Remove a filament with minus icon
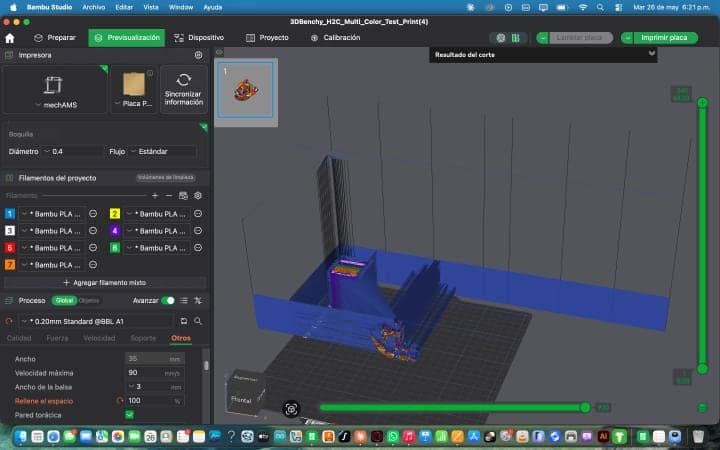The width and height of the screenshot is (720, 450). [169, 196]
